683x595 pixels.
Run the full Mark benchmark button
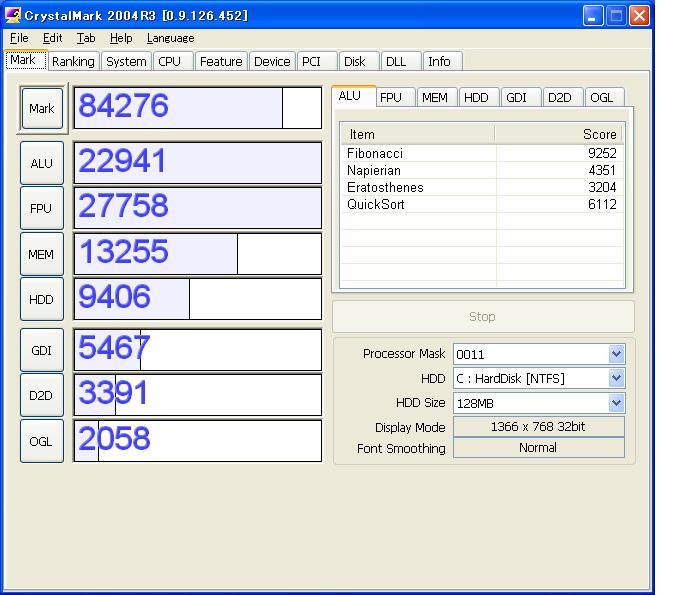click(x=42, y=108)
